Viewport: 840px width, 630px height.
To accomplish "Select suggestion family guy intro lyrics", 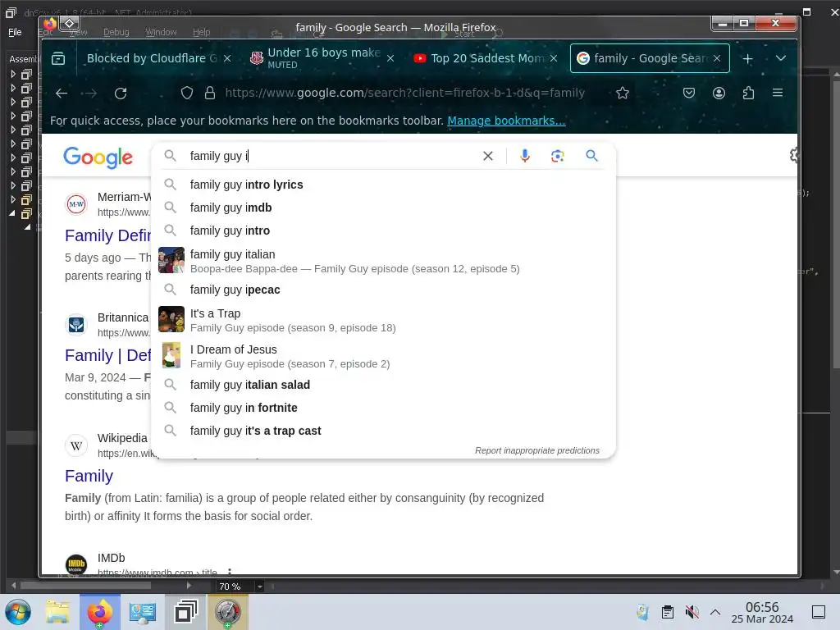I will pos(385,185).
